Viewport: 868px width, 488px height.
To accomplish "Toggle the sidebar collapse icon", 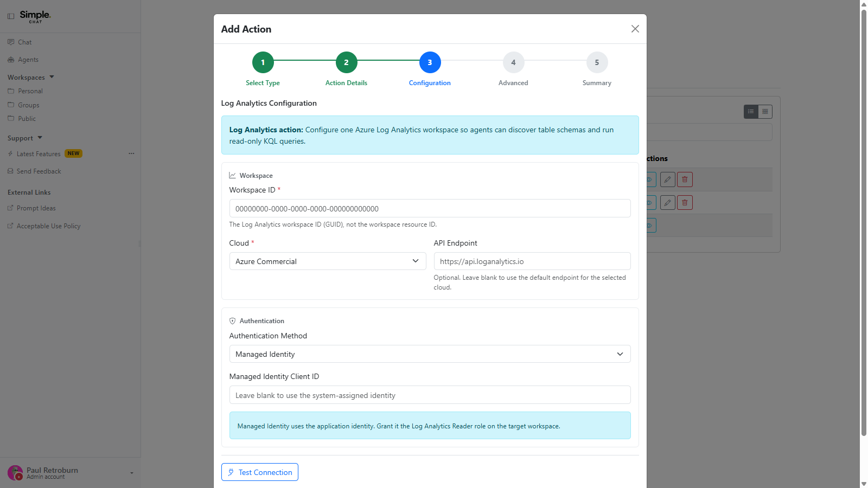I will (11, 16).
